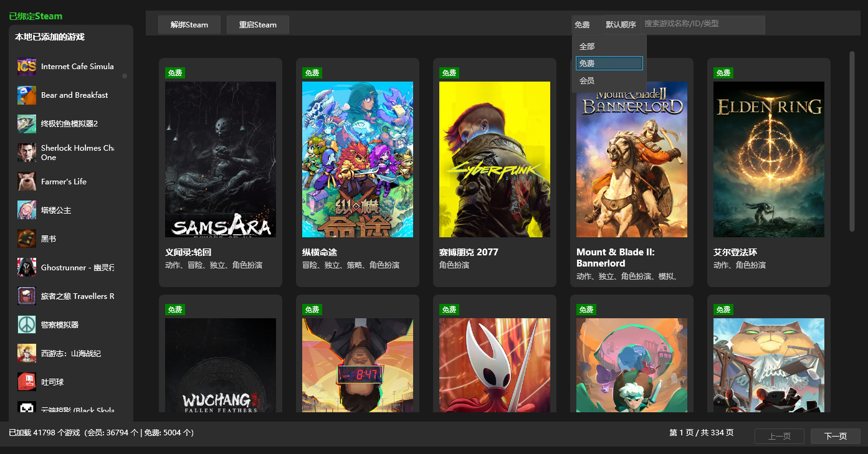Click the 警察模拟器 peace-sign icon
The image size is (868, 454).
(27, 324)
